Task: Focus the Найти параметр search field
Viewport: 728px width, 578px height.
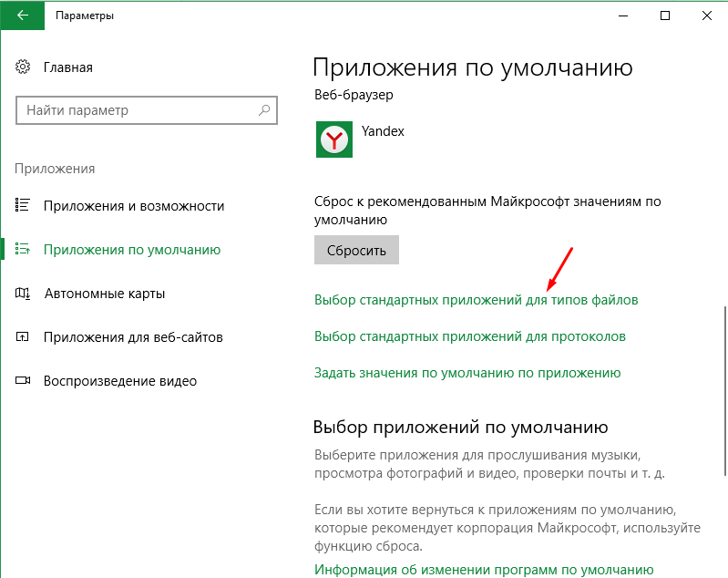Action: [147, 110]
